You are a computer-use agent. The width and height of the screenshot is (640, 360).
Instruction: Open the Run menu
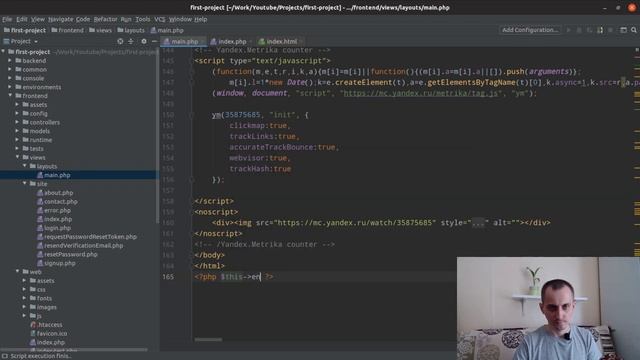[126, 19]
